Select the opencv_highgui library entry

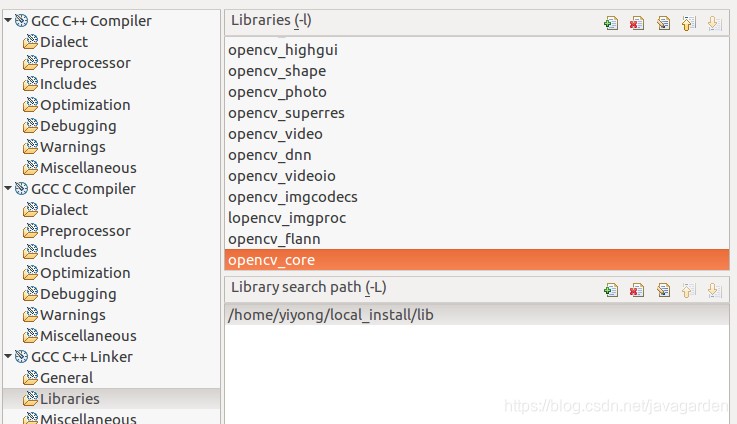[477, 50]
